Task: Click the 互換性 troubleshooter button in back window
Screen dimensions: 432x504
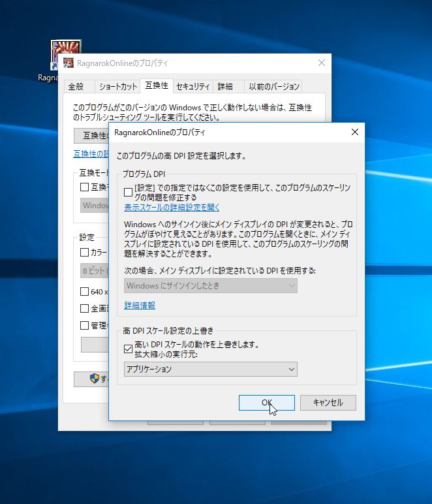Action: point(91,136)
